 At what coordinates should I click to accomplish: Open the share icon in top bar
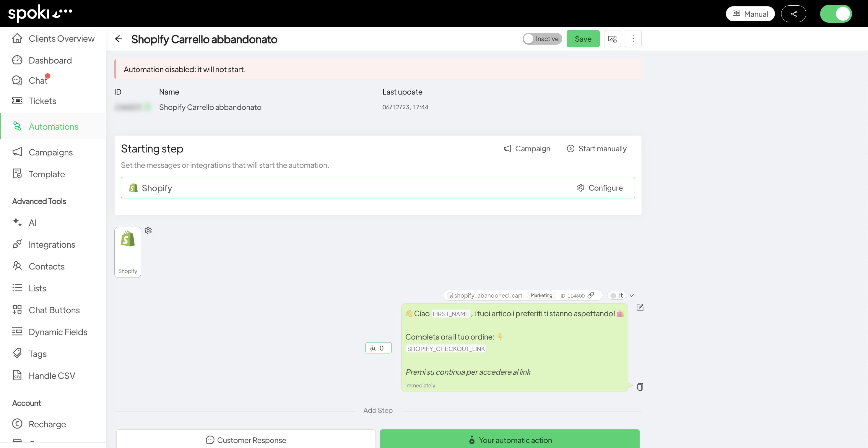click(x=794, y=14)
